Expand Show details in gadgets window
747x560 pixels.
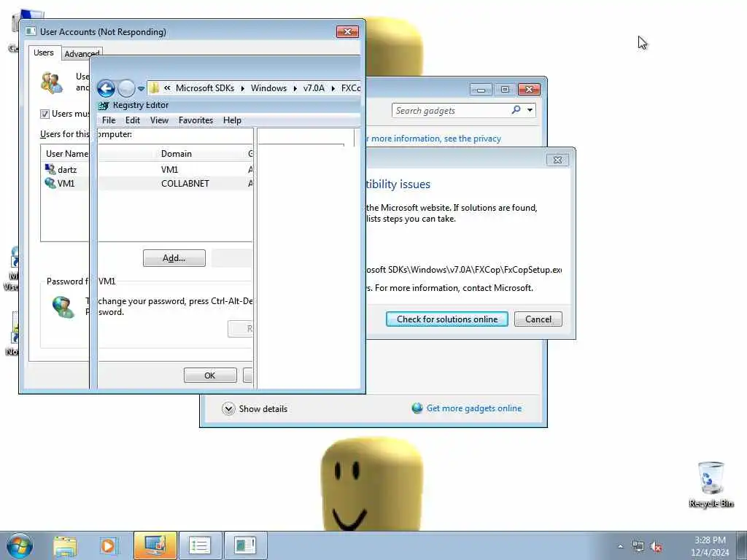(x=255, y=408)
